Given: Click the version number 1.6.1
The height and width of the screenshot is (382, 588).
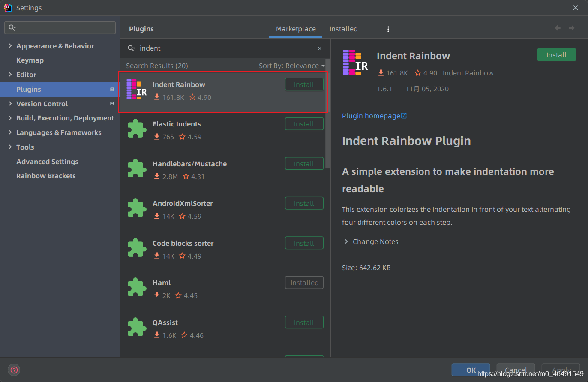Looking at the screenshot, I should [384, 89].
